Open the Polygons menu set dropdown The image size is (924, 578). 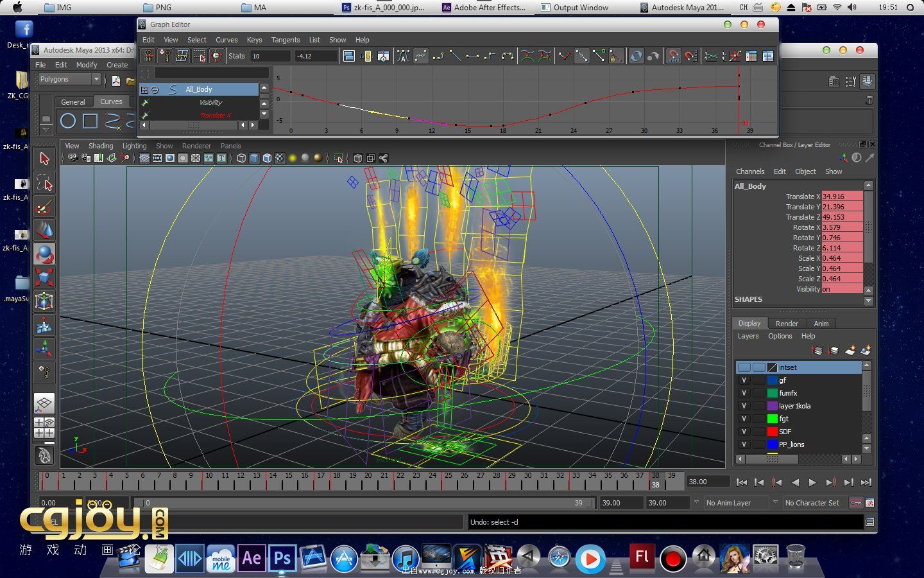69,79
